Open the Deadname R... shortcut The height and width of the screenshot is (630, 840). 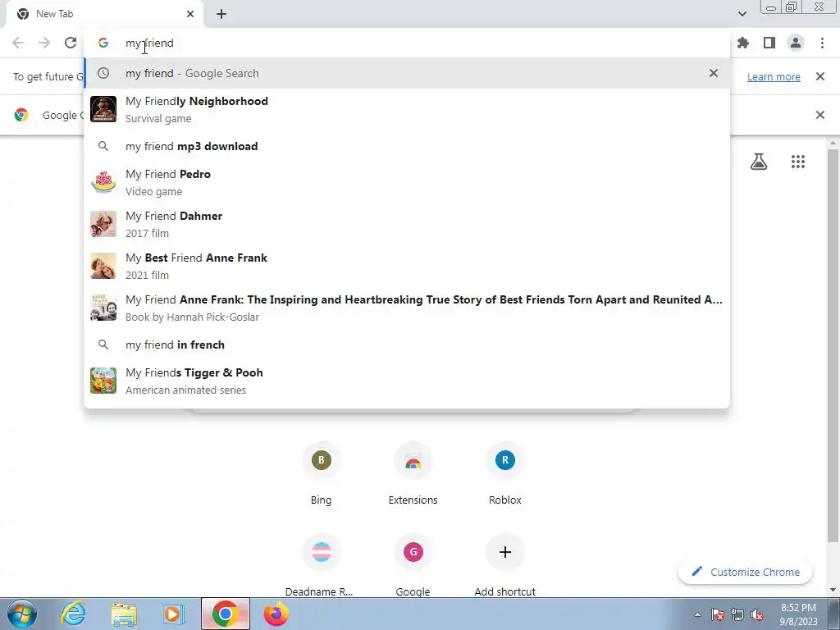click(321, 565)
